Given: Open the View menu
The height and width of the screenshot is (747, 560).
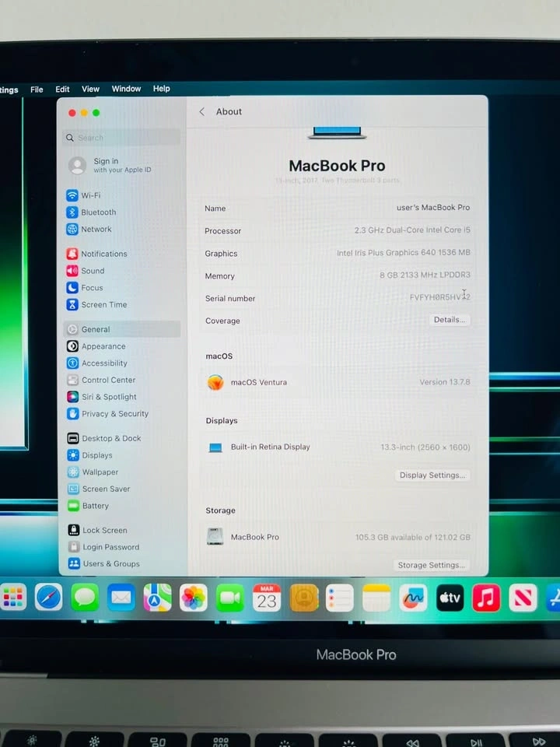Looking at the screenshot, I should (90, 89).
